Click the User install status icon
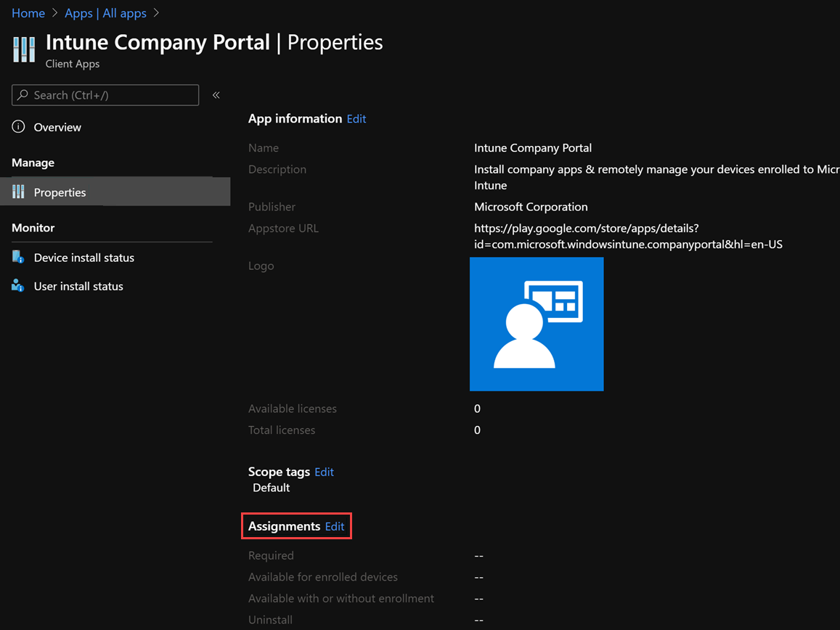The image size is (840, 630). coord(18,285)
